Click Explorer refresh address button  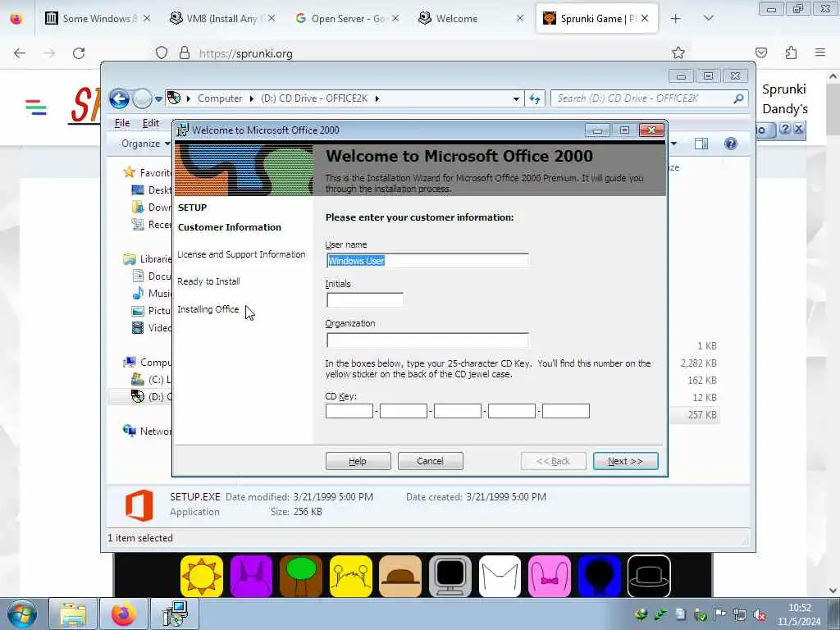tap(535, 98)
